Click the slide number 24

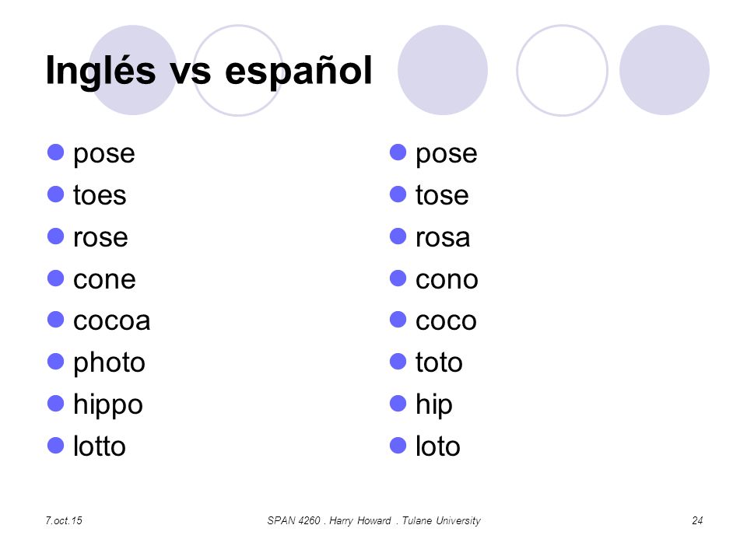click(697, 520)
